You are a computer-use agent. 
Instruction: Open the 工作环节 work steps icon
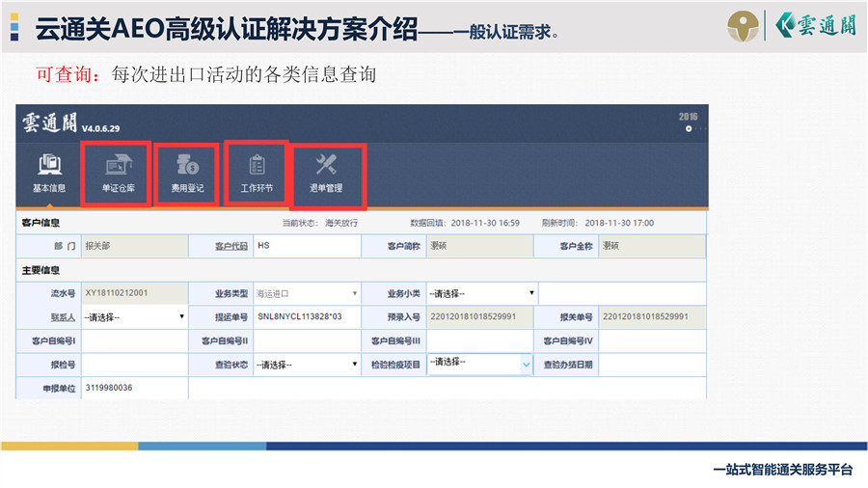[x=257, y=174]
